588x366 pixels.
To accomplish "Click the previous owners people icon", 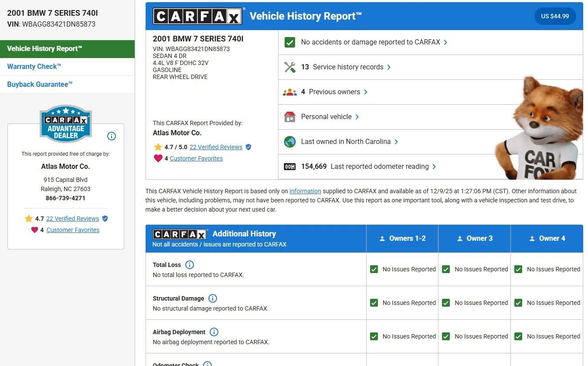I will (289, 92).
